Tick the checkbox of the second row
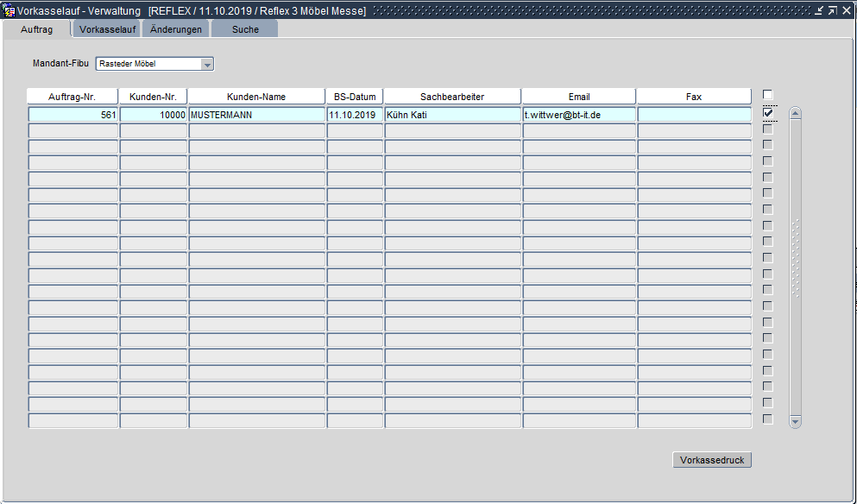857x504 pixels. click(767, 129)
